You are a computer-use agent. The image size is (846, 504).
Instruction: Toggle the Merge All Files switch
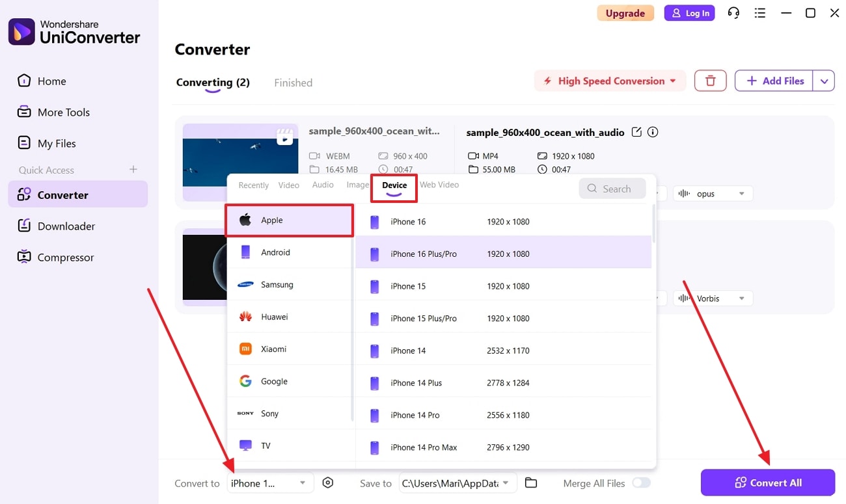coord(641,483)
